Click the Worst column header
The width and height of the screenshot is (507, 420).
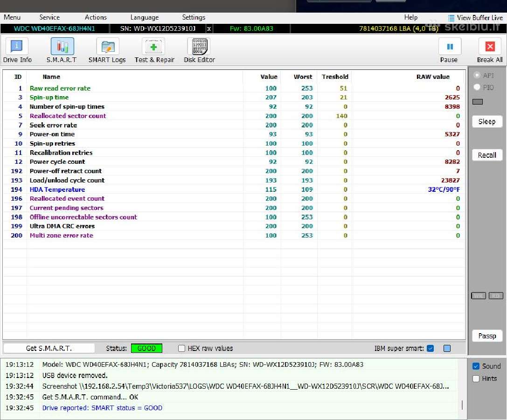click(303, 77)
